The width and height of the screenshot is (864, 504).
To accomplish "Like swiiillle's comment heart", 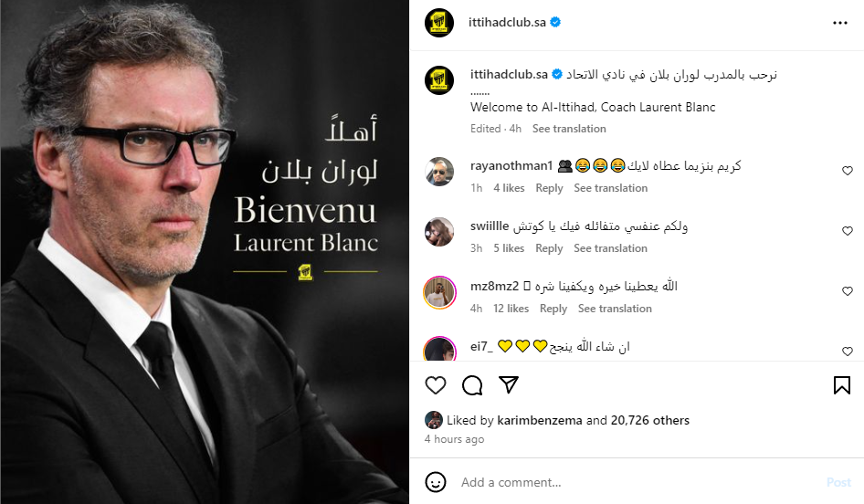I will pyautogui.click(x=848, y=231).
